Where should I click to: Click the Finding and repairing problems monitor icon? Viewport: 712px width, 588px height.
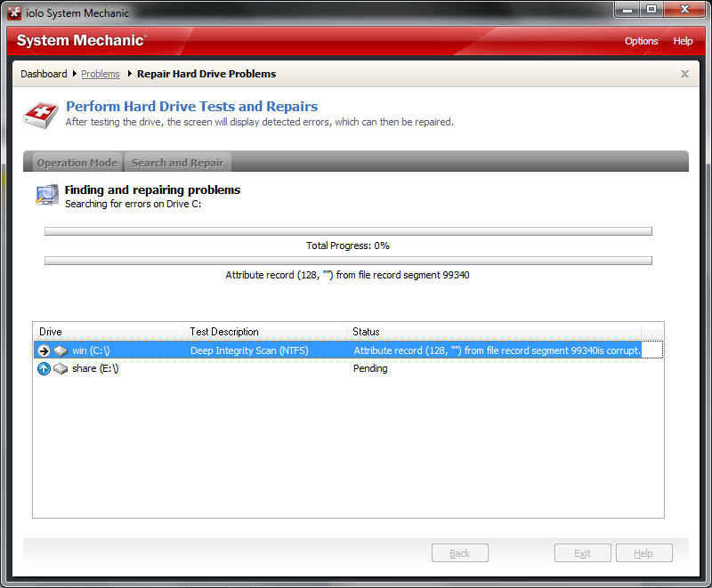(x=46, y=195)
